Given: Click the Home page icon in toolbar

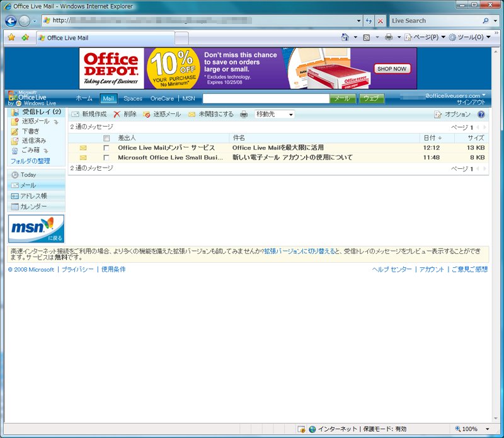Looking at the screenshot, I should (345, 37).
